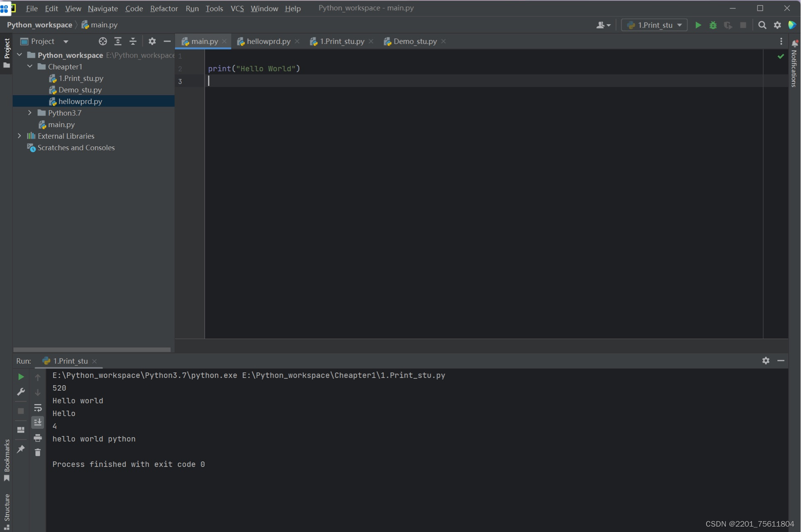
Task: Open the Tools menu
Action: pos(214,8)
